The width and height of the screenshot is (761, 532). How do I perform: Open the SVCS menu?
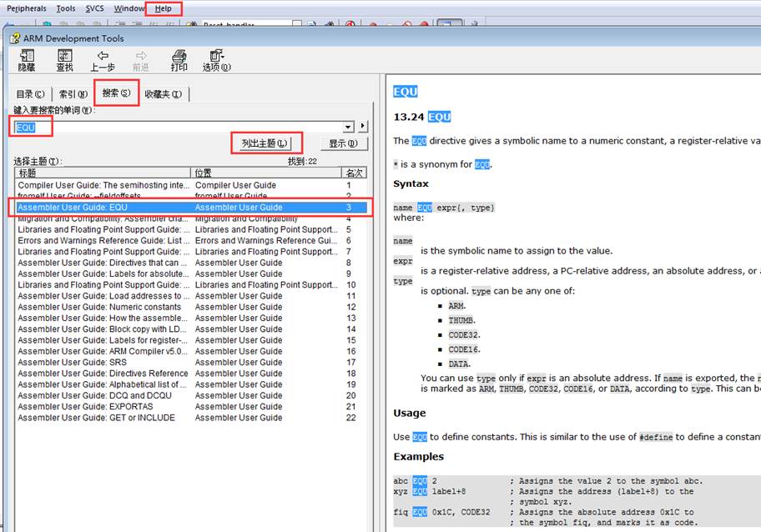[x=94, y=8]
